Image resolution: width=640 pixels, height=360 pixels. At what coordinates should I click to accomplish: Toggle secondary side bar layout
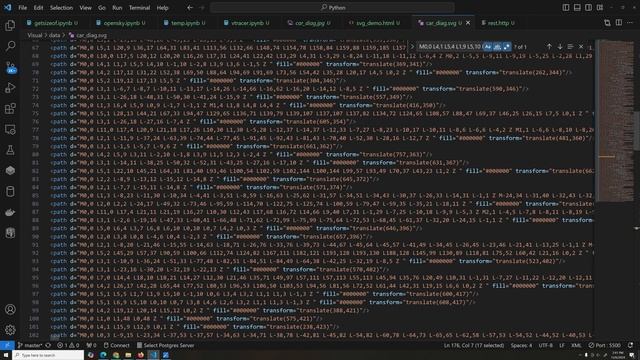(x=589, y=7)
